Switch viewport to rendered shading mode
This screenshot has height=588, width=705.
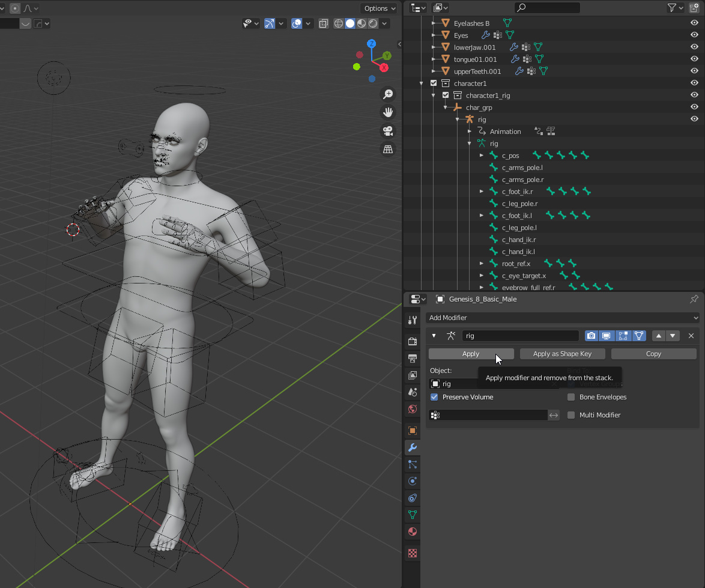click(373, 23)
